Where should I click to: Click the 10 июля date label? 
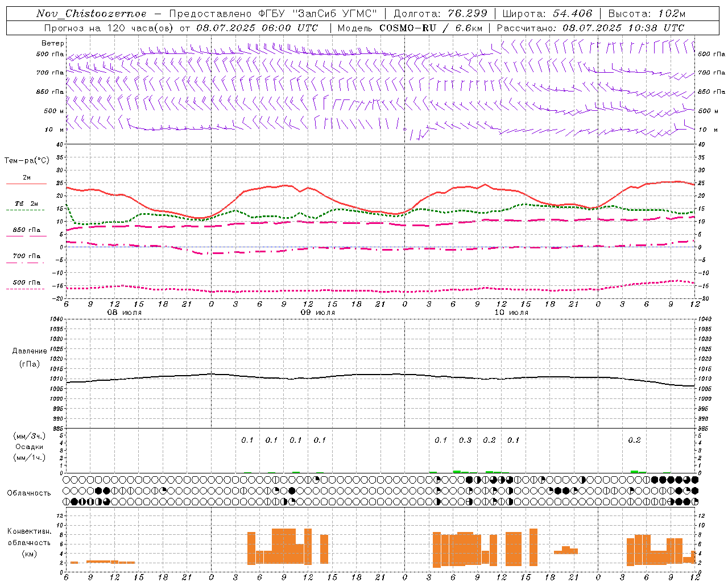[511, 313]
